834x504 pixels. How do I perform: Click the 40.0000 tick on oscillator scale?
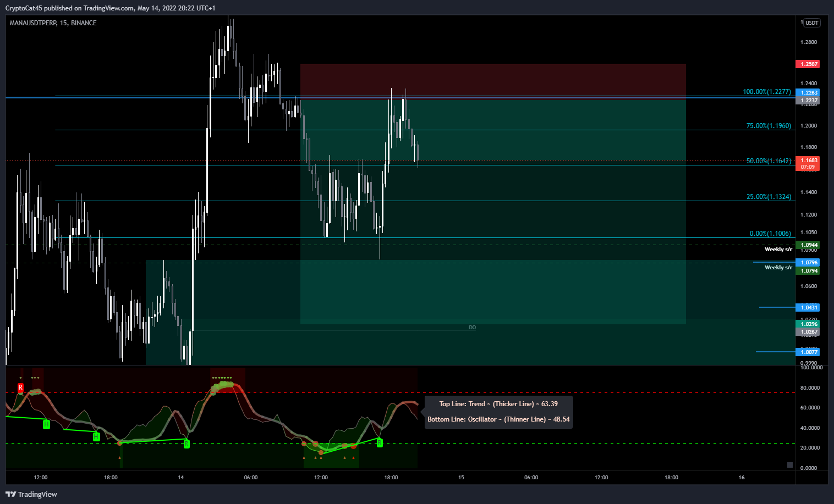point(810,428)
